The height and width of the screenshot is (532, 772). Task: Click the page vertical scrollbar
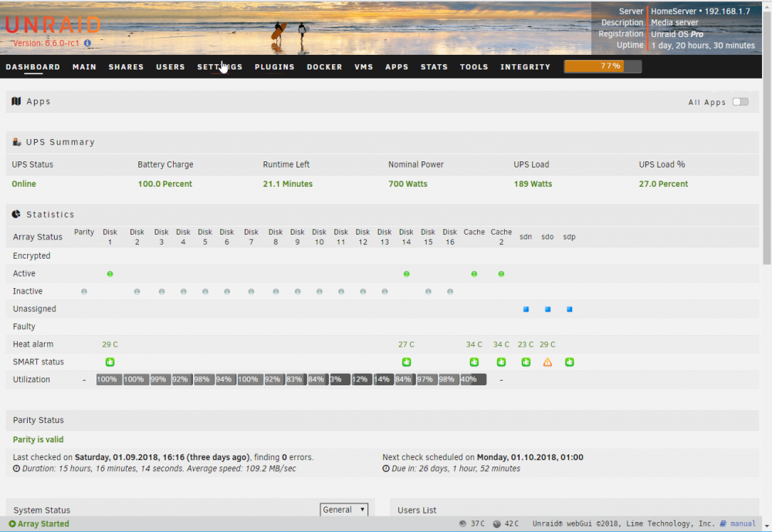[767, 138]
